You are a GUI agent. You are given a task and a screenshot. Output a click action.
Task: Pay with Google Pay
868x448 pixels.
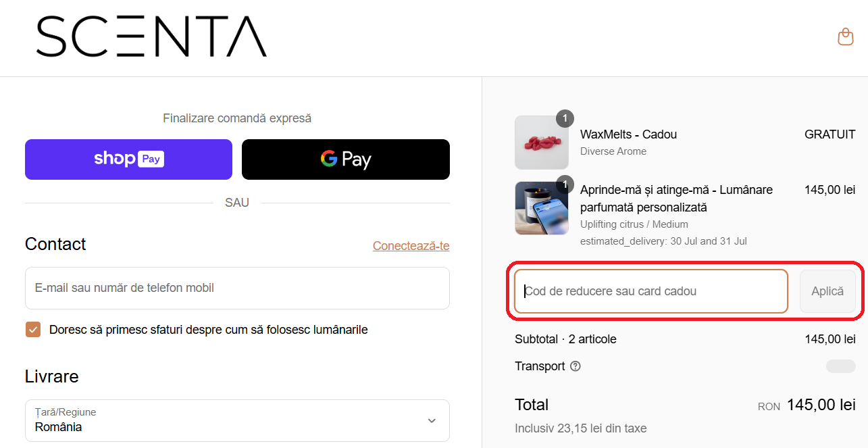pos(346,159)
